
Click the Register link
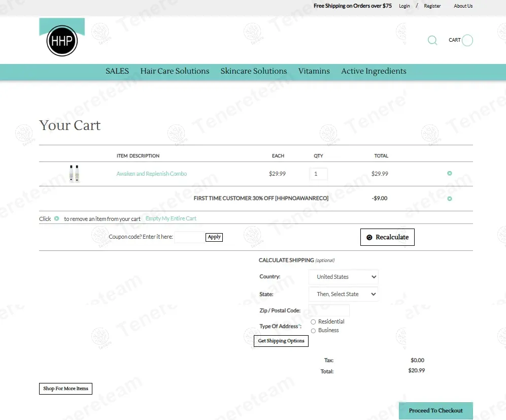[x=432, y=6]
